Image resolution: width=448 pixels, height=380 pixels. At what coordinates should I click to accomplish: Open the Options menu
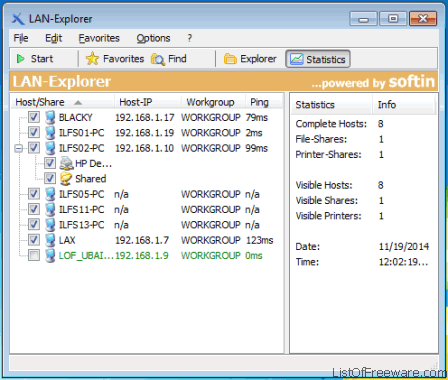coord(153,38)
